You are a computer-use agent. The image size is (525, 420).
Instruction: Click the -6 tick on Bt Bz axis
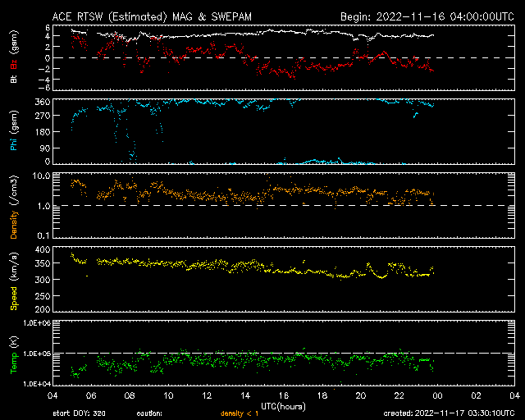pos(45,88)
